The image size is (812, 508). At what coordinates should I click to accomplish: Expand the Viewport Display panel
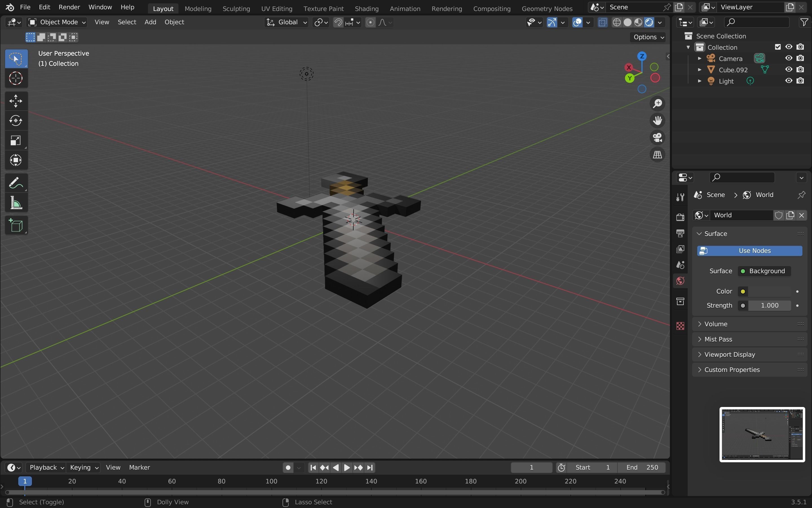(750, 354)
